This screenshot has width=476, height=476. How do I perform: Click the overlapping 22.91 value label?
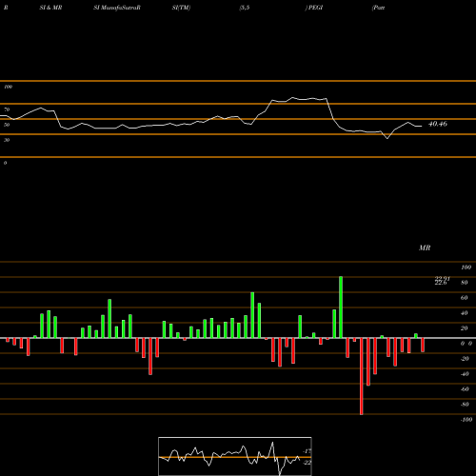pyautogui.click(x=442, y=279)
